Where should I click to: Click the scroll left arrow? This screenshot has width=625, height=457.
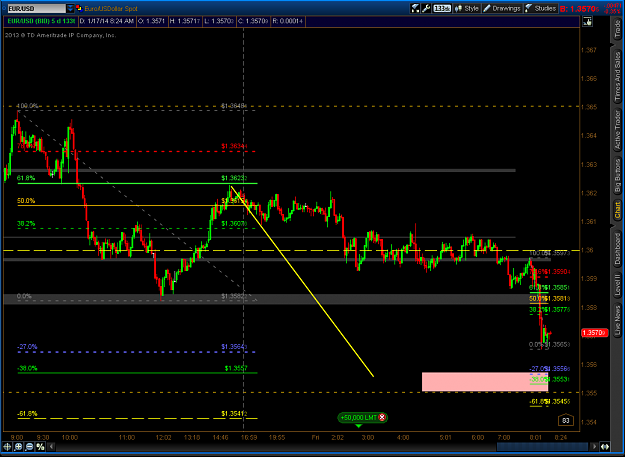[51, 447]
